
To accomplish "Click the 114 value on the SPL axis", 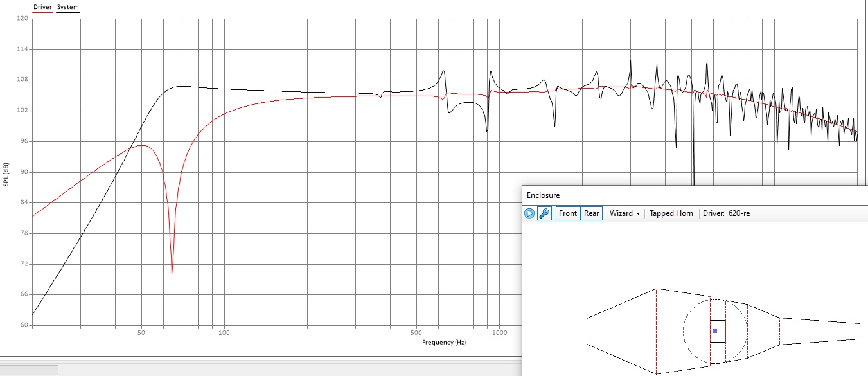I will click(22, 49).
